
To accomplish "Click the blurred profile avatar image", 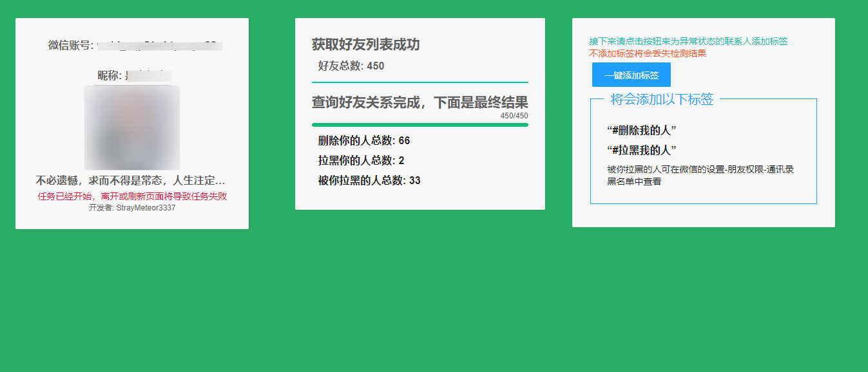I will point(131,127).
